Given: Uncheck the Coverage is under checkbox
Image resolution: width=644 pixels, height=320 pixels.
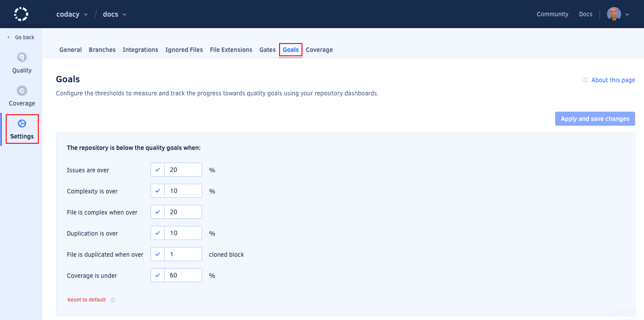Looking at the screenshot, I should coord(158,275).
